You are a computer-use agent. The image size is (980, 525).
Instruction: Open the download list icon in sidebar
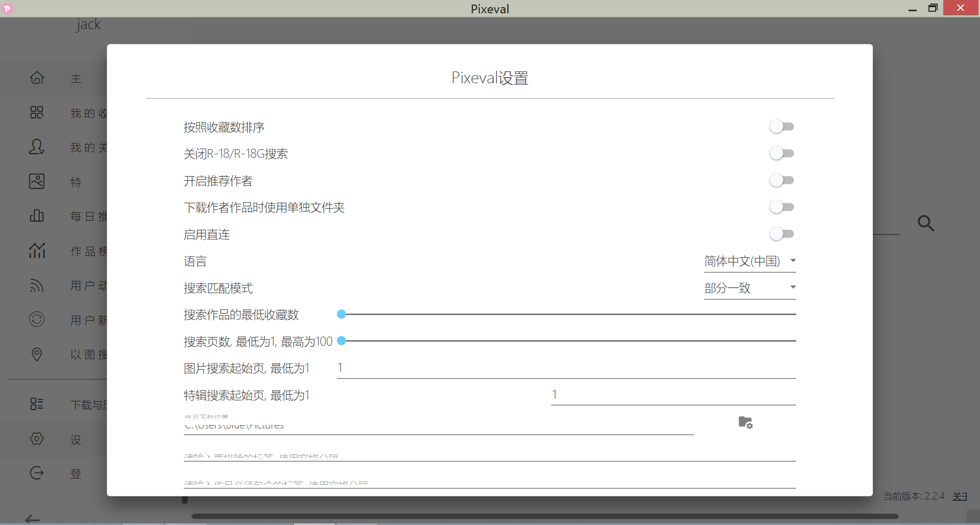(x=37, y=404)
